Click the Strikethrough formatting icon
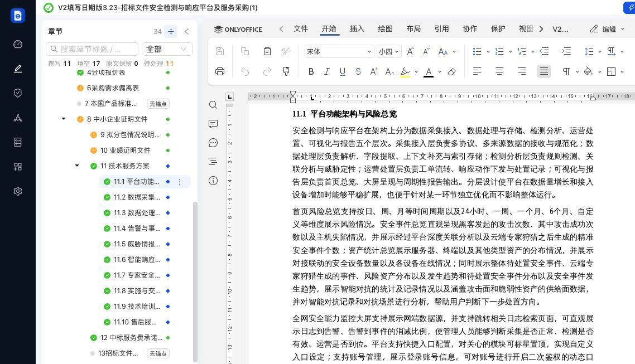Viewport: 635px width, 364px height. click(x=358, y=71)
